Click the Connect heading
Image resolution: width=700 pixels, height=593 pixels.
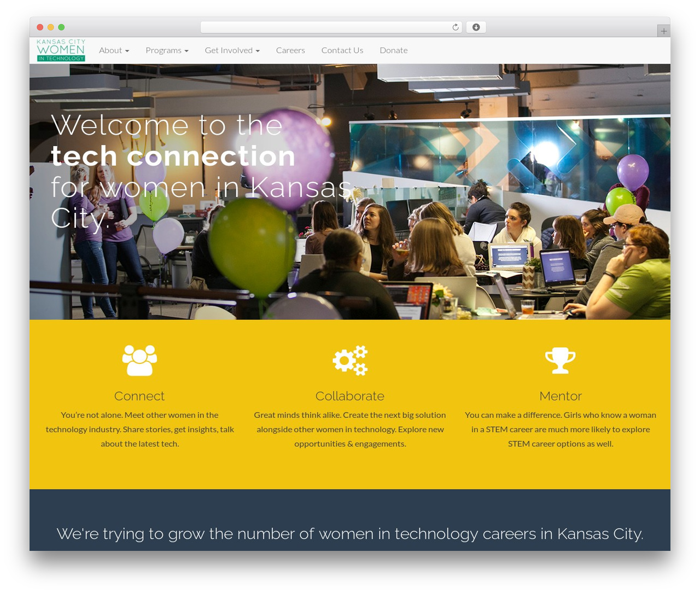pyautogui.click(x=139, y=396)
